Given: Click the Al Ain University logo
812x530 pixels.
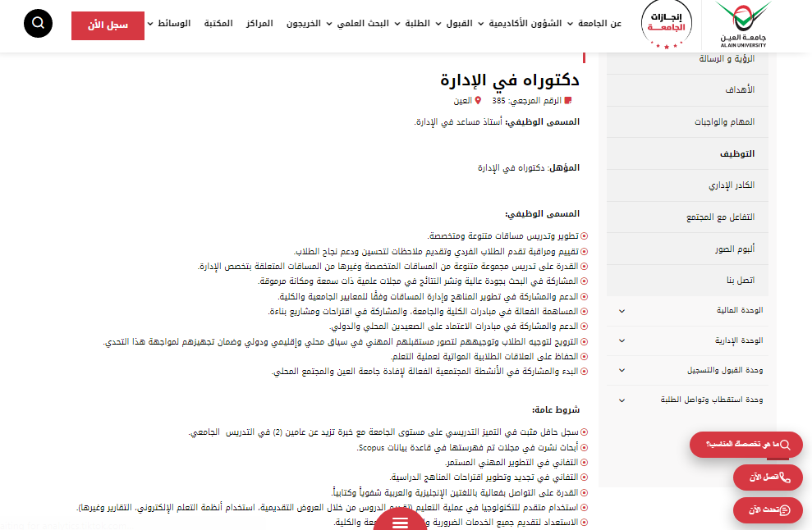Looking at the screenshot, I should (x=743, y=25).
